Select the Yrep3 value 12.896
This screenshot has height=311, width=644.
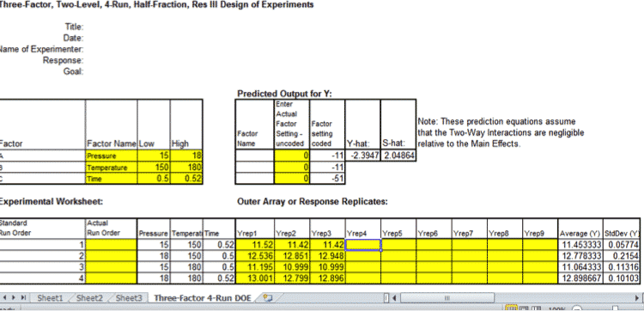(327, 278)
